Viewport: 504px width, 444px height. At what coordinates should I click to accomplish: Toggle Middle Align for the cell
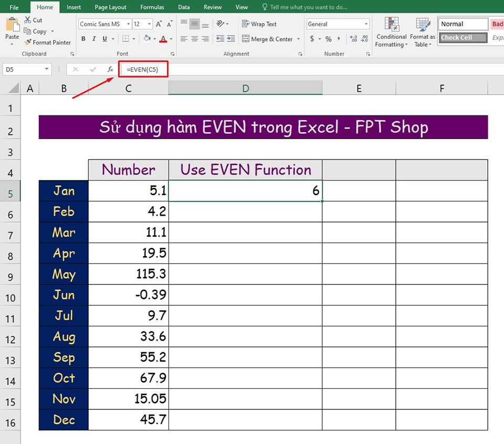(x=194, y=24)
